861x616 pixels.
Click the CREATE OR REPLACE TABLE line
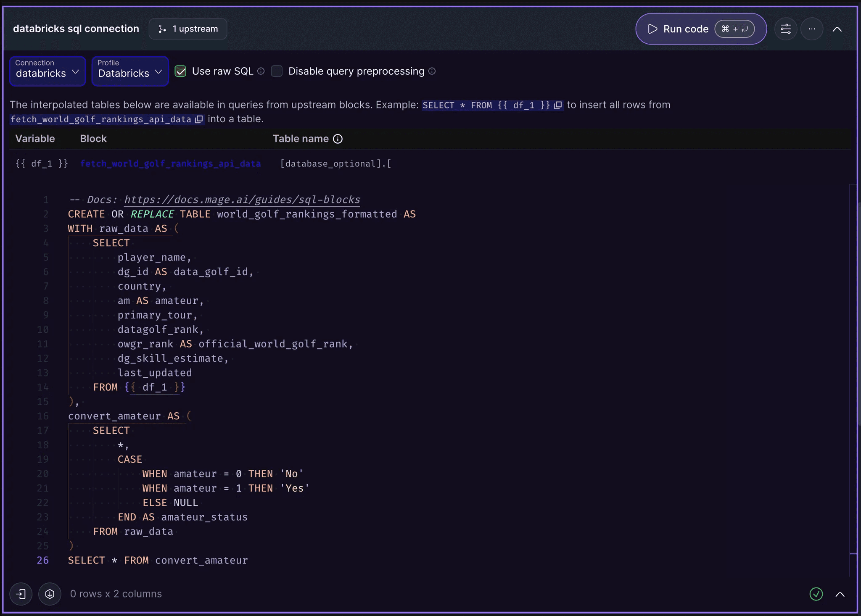[x=242, y=214]
